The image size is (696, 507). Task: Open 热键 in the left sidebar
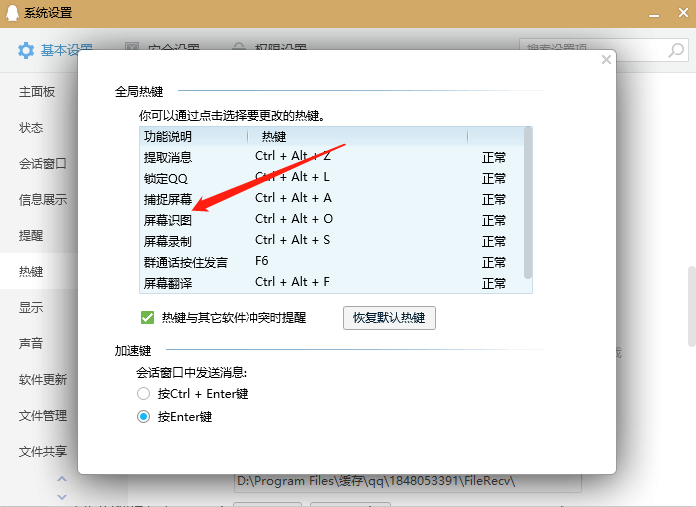click(31, 271)
